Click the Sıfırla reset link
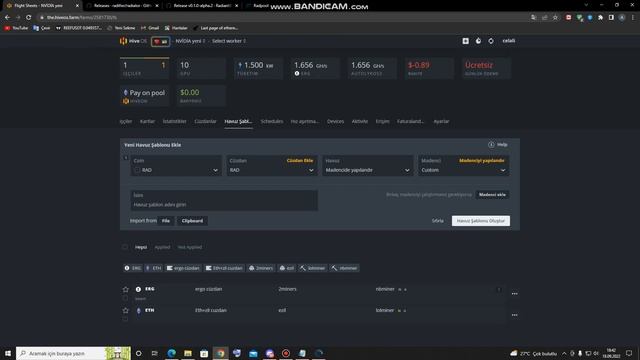 click(x=438, y=221)
